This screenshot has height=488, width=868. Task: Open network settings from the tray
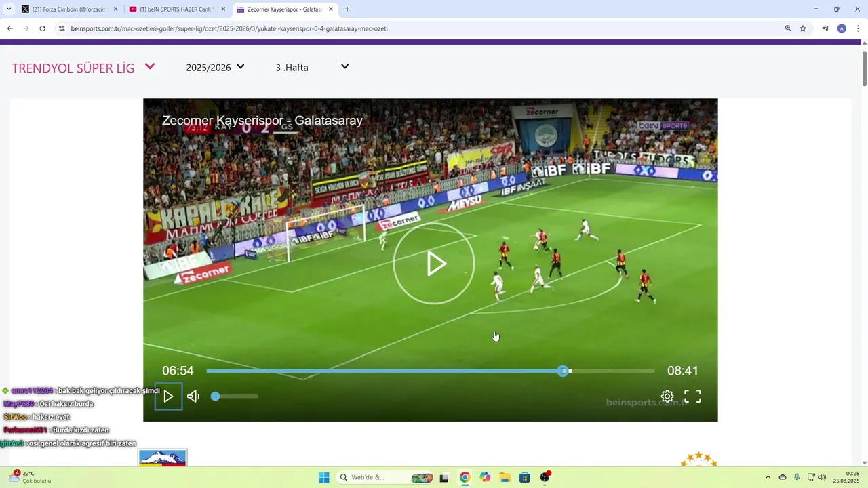[x=811, y=477]
